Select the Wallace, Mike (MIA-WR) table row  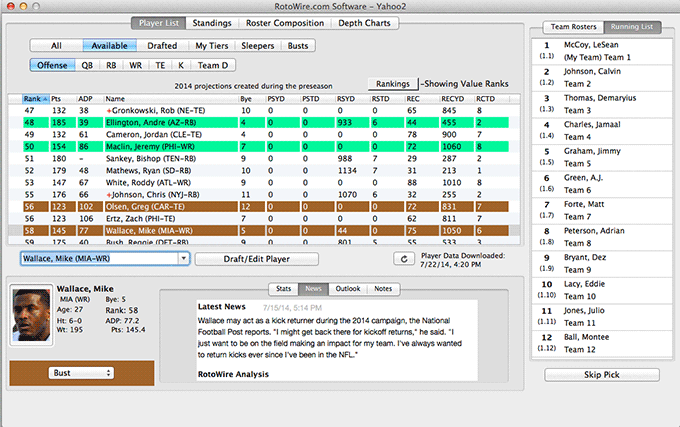[x=265, y=231]
